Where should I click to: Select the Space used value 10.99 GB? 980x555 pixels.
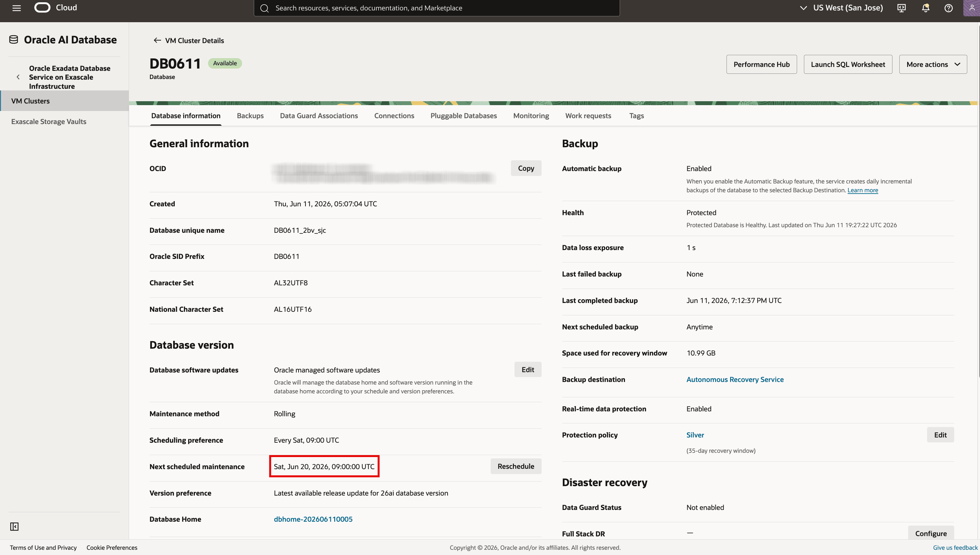coord(701,353)
